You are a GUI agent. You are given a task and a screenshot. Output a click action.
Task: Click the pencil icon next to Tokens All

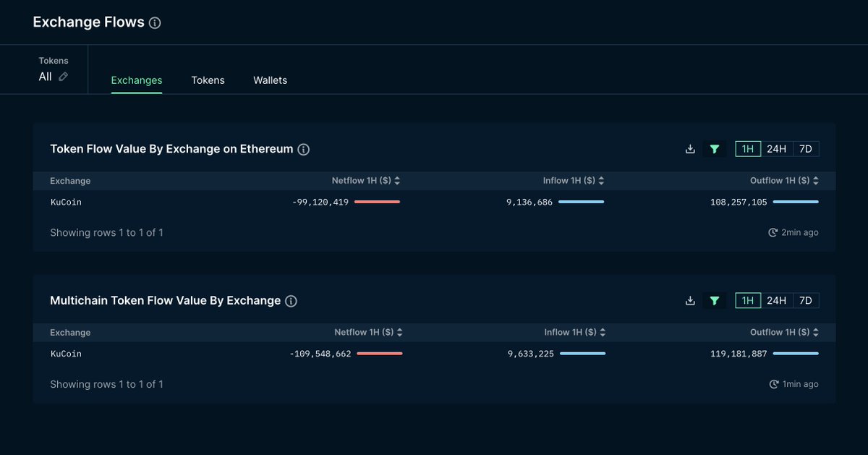coord(65,76)
